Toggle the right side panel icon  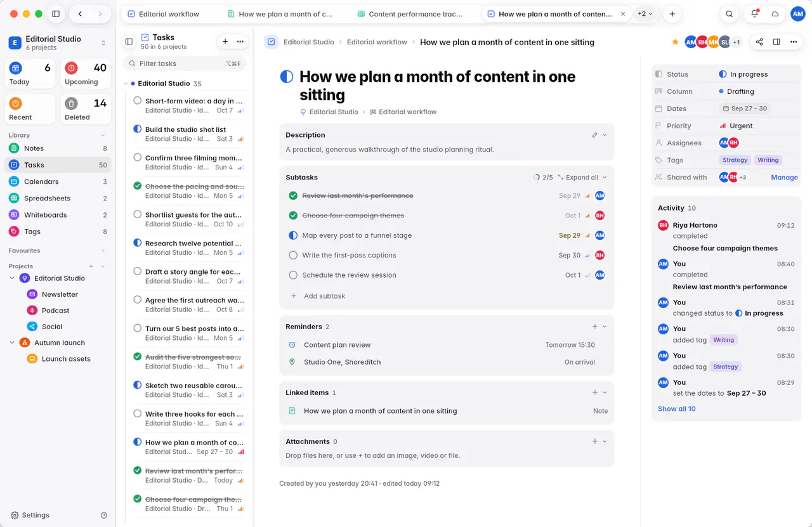[776, 42]
